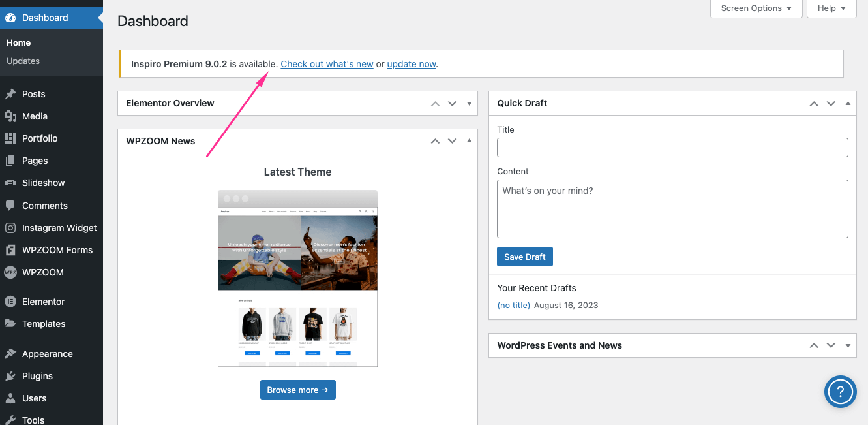Click the 'Browse more' button
868x425 pixels.
[x=297, y=390]
